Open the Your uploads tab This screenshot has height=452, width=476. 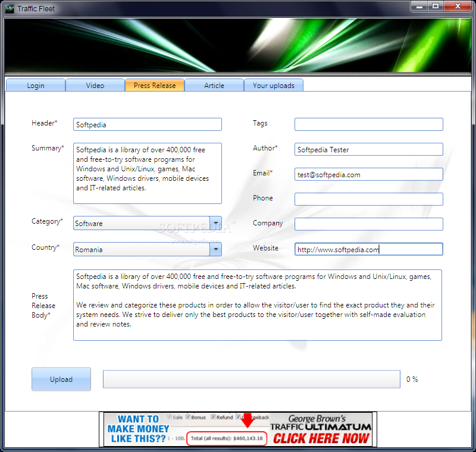(274, 85)
